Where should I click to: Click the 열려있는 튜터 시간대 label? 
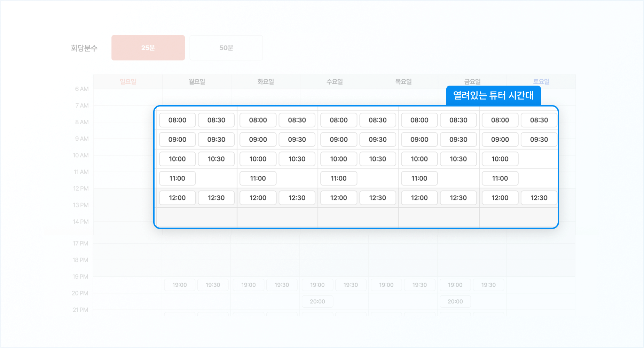[493, 95]
